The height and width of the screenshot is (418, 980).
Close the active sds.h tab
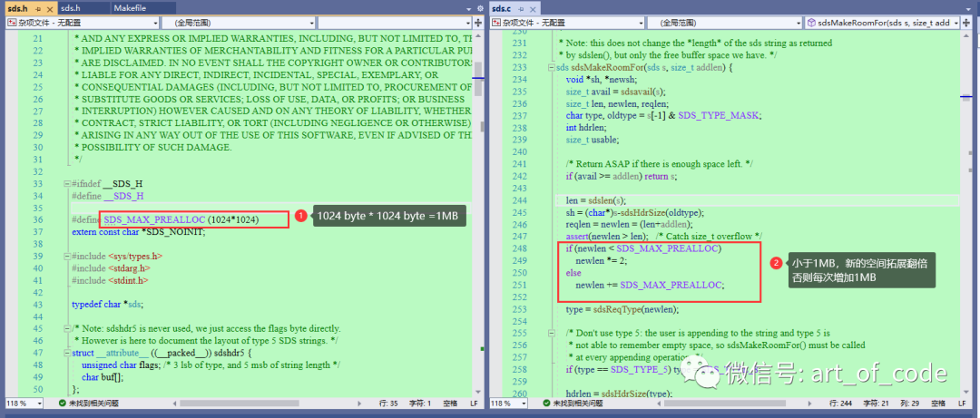[x=51, y=8]
